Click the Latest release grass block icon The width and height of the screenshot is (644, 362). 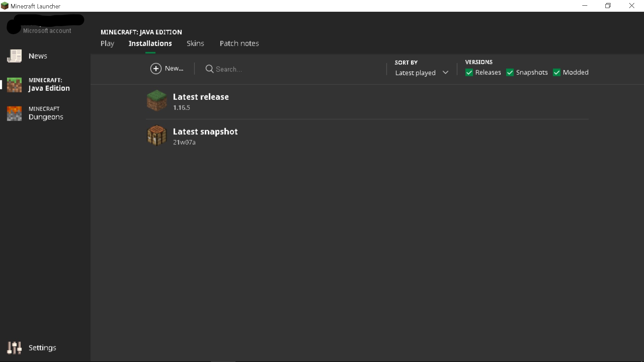157,101
